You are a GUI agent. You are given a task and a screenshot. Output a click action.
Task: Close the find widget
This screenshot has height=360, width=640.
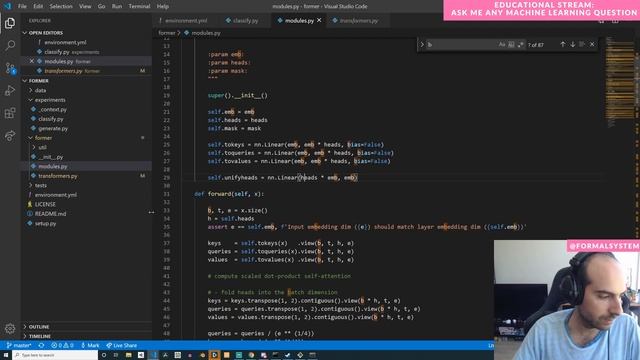(592, 44)
